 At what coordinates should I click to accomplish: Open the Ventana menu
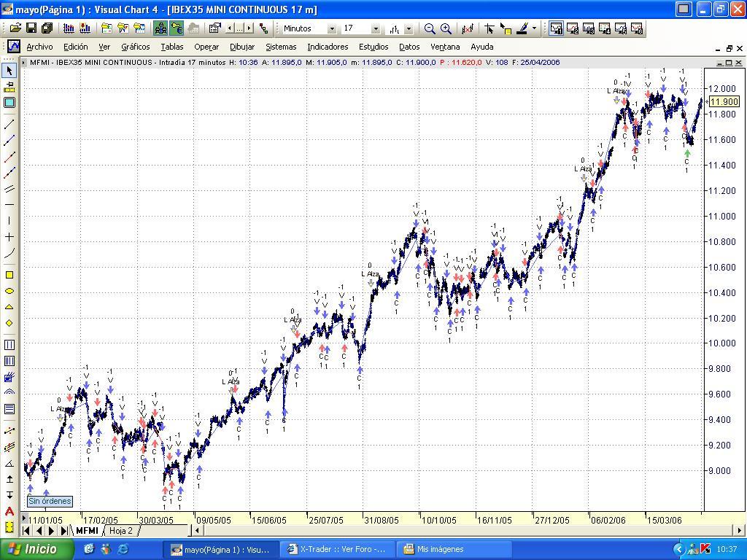click(x=445, y=47)
